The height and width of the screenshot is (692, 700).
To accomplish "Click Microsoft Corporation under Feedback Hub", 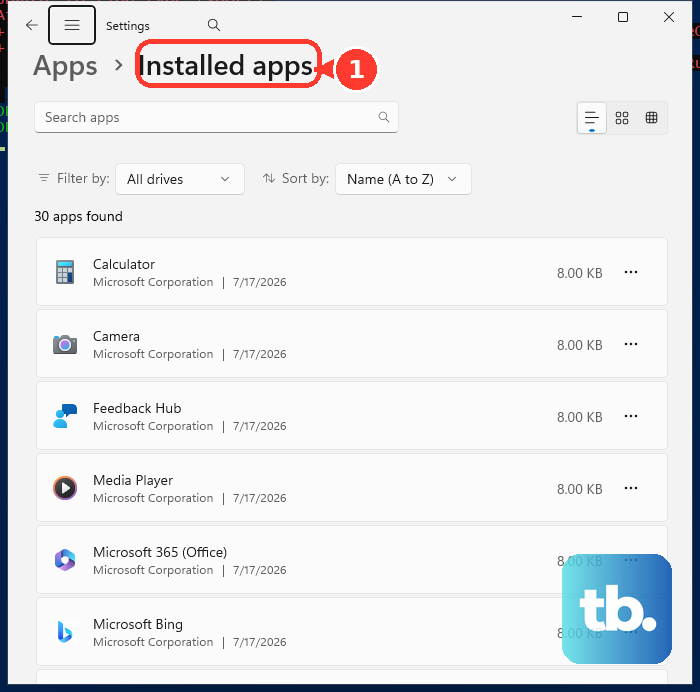I will pyautogui.click(x=153, y=426).
